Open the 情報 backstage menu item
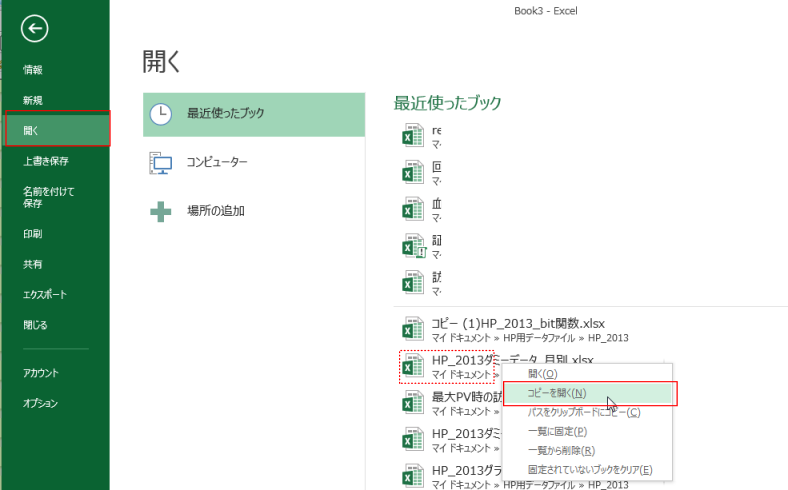The height and width of the screenshot is (490, 788). tap(33, 70)
